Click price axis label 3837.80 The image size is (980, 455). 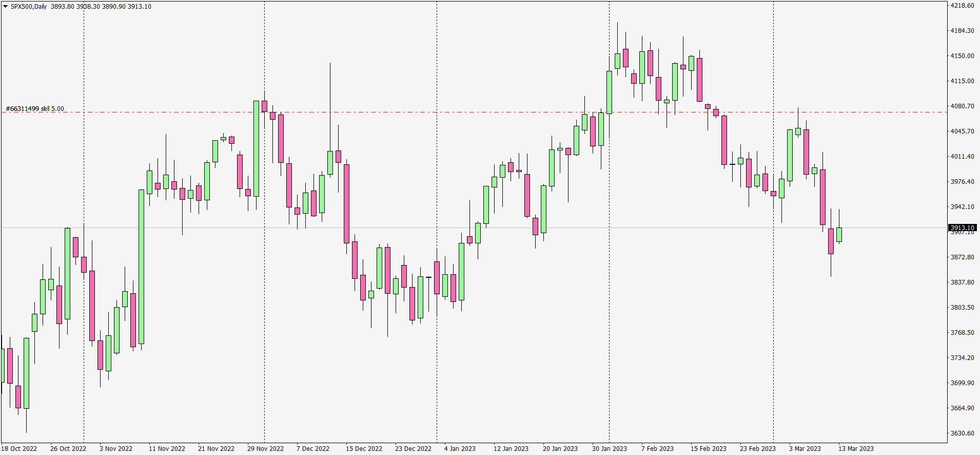coord(962,282)
